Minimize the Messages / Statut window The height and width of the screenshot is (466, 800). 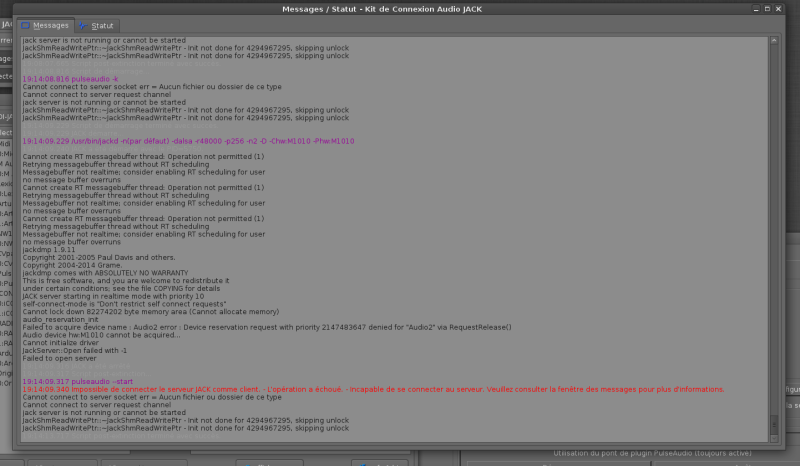[756, 9]
